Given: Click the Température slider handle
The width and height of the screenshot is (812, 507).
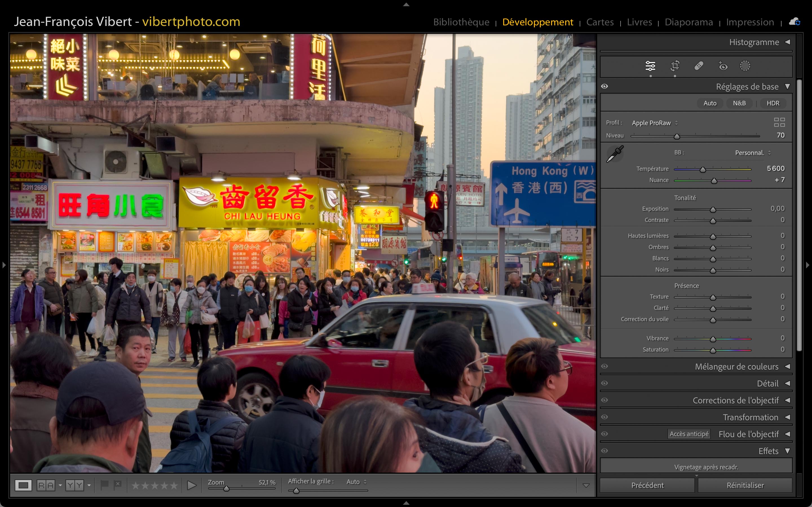Looking at the screenshot, I should coord(703,170).
